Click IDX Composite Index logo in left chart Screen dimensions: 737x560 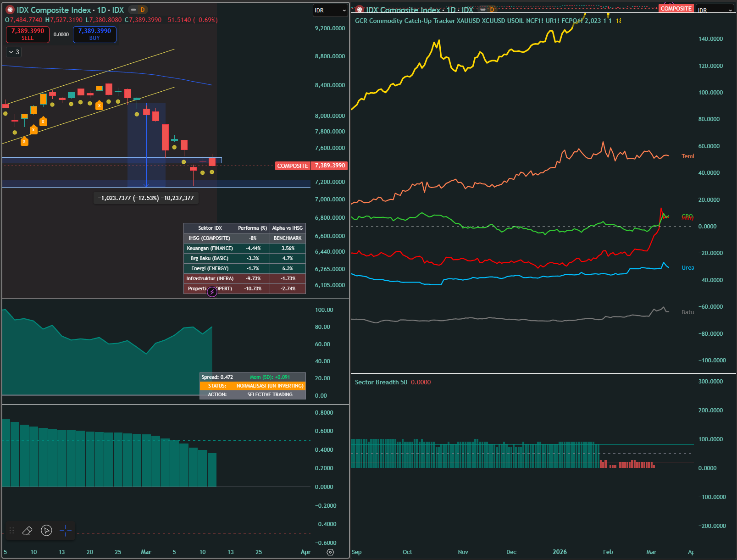(x=10, y=10)
